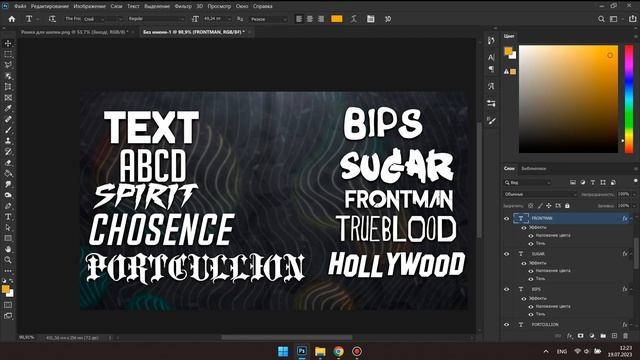Image resolution: width=640 pixels, height=360 pixels.
Task: Select the Horizontal Type tool in left toolbar
Action: [8, 217]
